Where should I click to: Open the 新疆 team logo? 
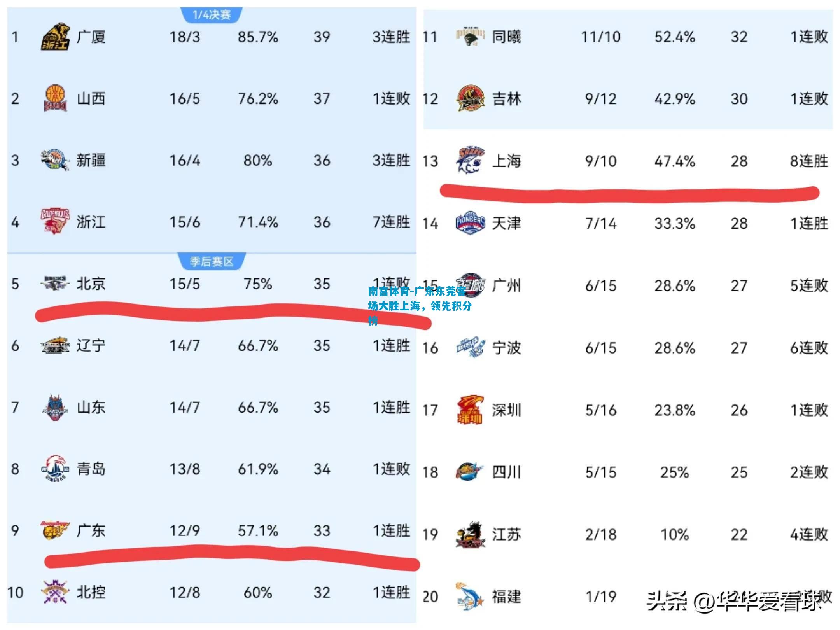[x=55, y=159]
